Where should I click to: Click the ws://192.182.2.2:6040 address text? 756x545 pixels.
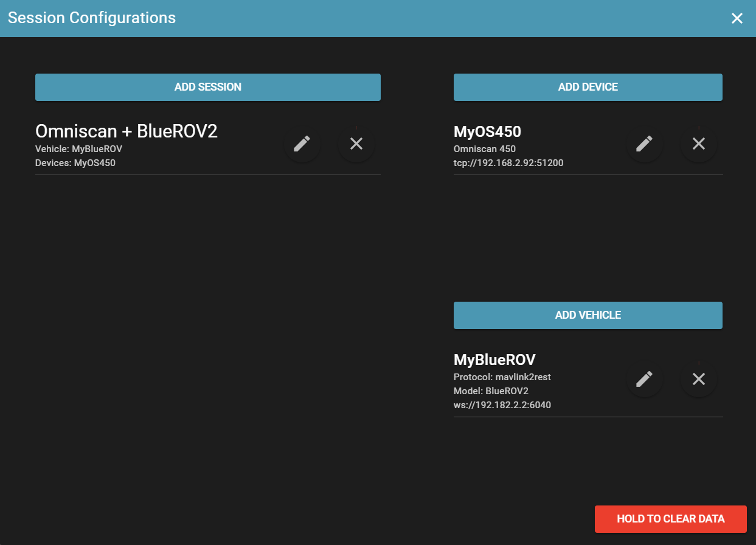(x=502, y=404)
